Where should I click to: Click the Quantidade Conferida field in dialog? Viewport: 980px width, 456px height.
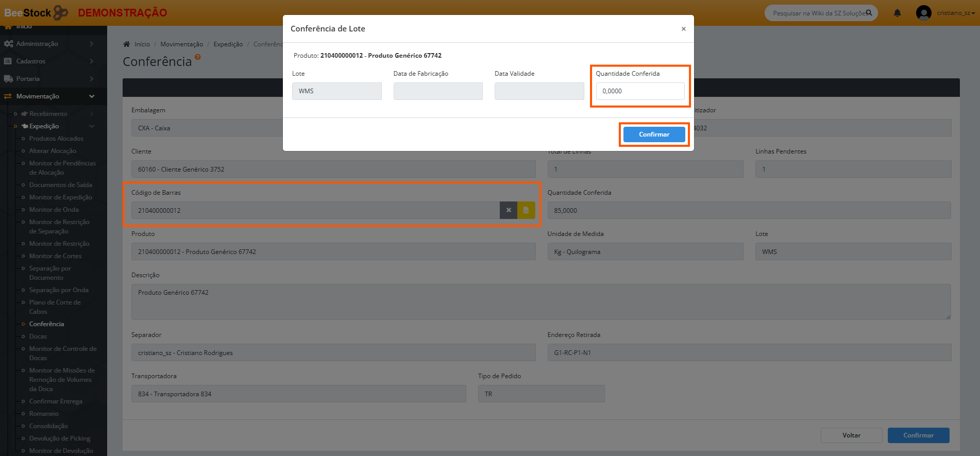coord(640,91)
